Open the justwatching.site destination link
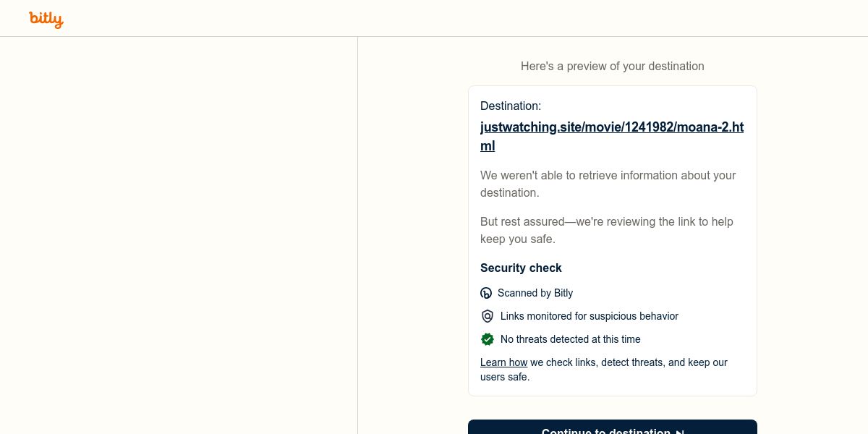The height and width of the screenshot is (434, 868). click(611, 127)
